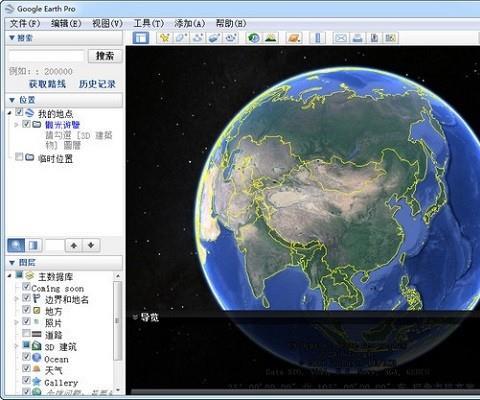Screen dimensions: 480x400
Task: Click the 天气 weather layer icon
Action: (36, 369)
